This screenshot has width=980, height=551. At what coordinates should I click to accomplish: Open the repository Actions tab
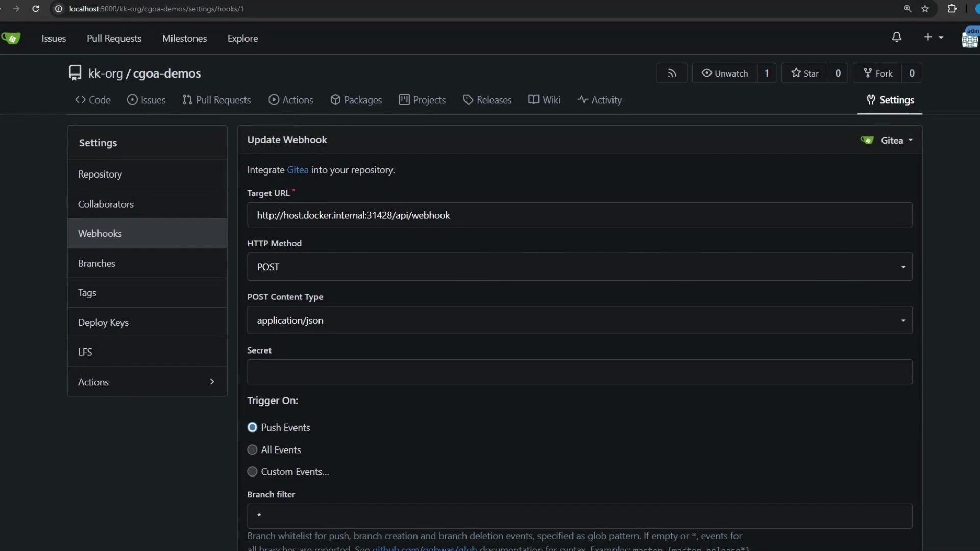[x=291, y=100]
